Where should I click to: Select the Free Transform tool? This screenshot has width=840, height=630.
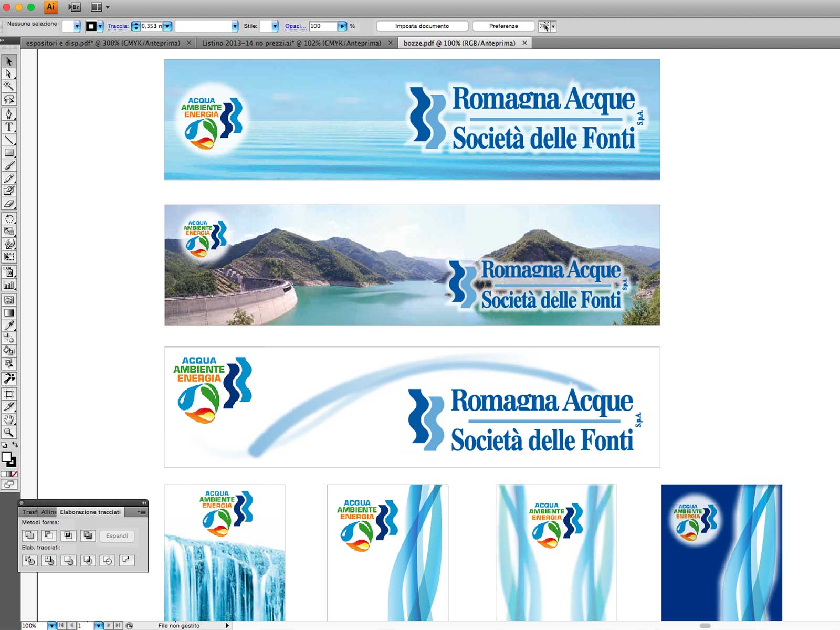(9, 257)
